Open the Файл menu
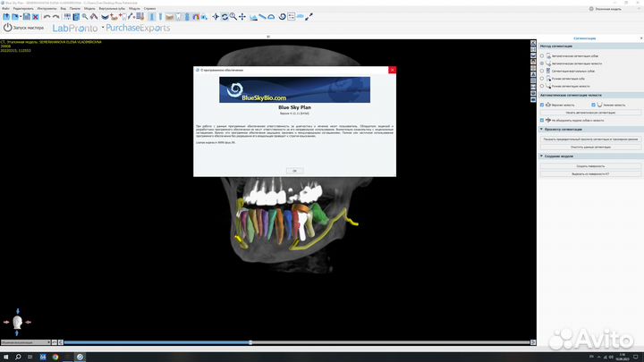644x362 pixels. 5,9
